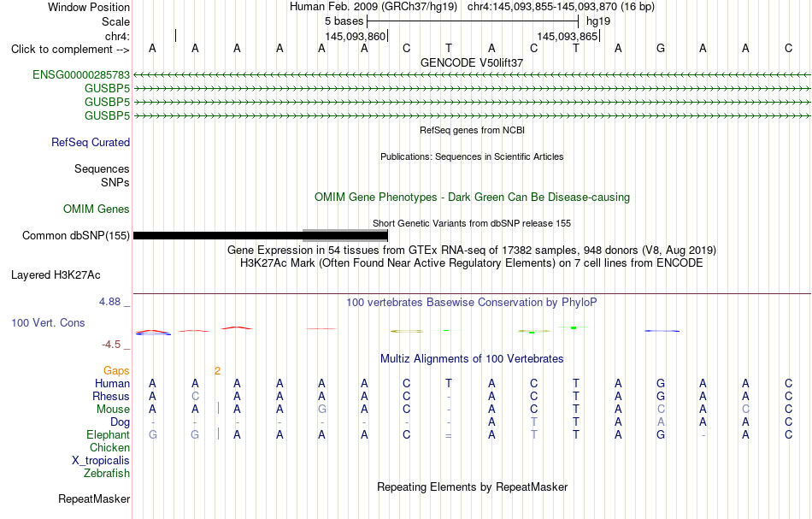Click the 145,093,860 position marker

coord(356,36)
